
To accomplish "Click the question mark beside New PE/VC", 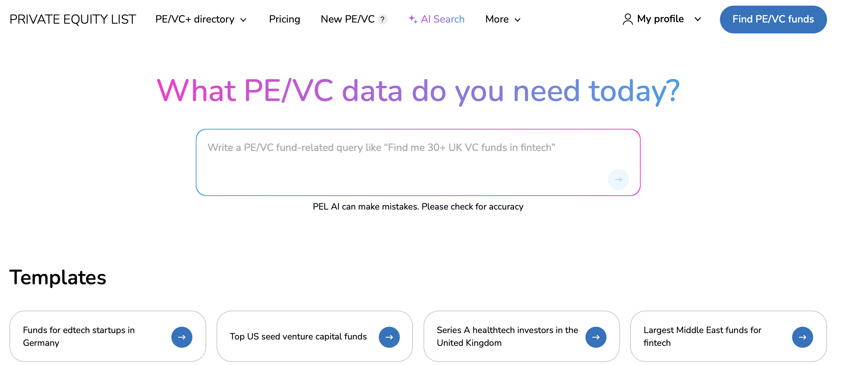I will (x=383, y=19).
